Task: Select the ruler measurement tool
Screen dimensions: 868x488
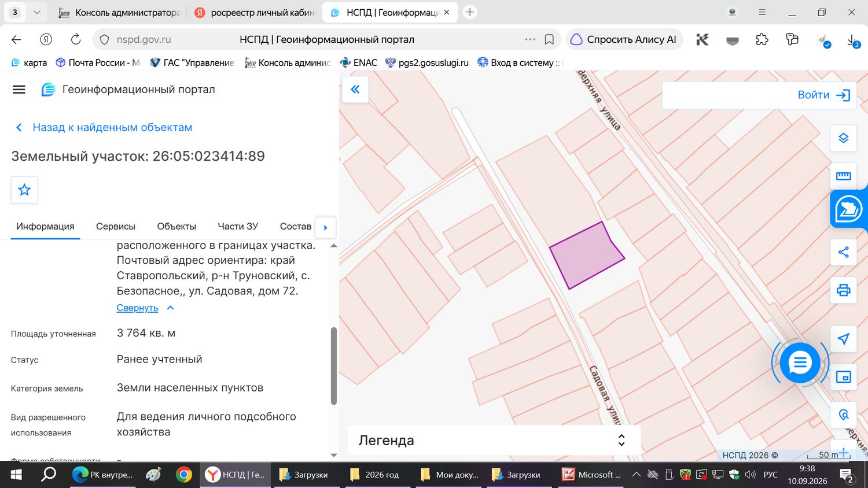Action: (x=844, y=176)
